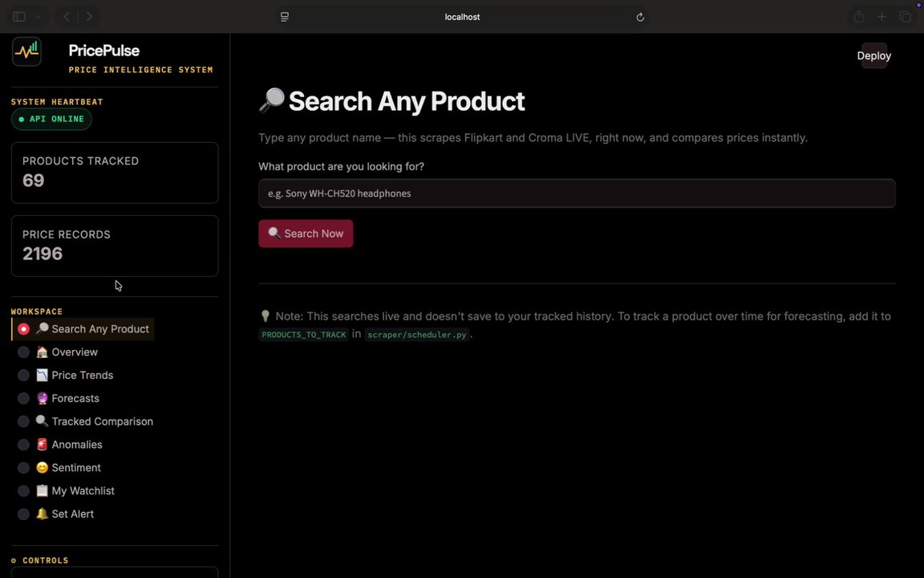The height and width of the screenshot is (578, 924).
Task: Open a new browser tab
Action: tap(881, 17)
